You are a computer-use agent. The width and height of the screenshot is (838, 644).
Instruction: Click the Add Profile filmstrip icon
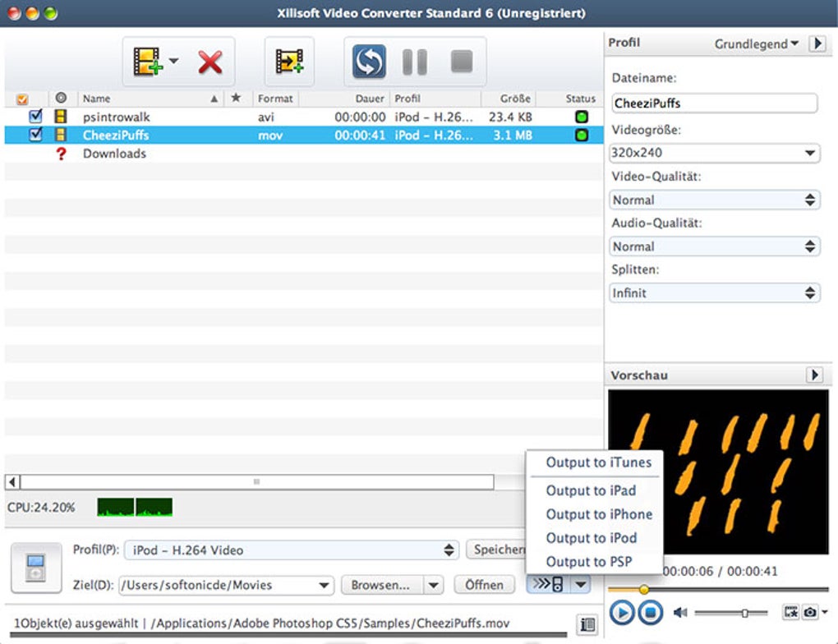point(289,61)
